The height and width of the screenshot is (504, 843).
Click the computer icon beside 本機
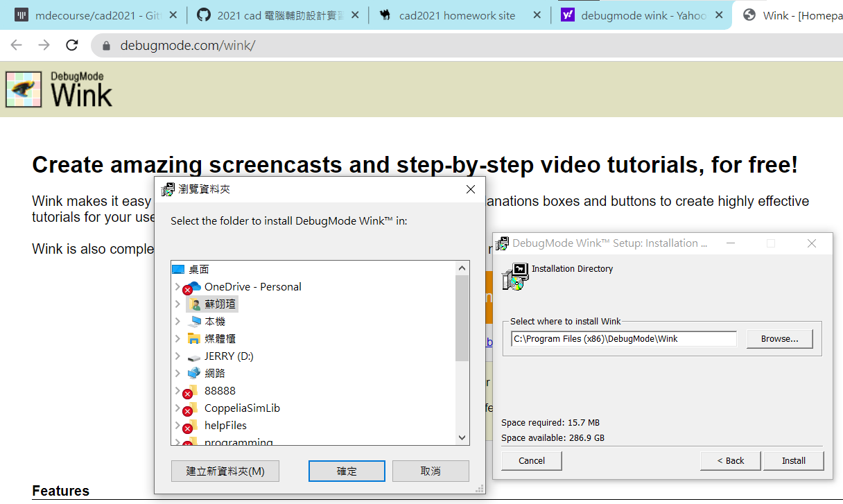[194, 321]
